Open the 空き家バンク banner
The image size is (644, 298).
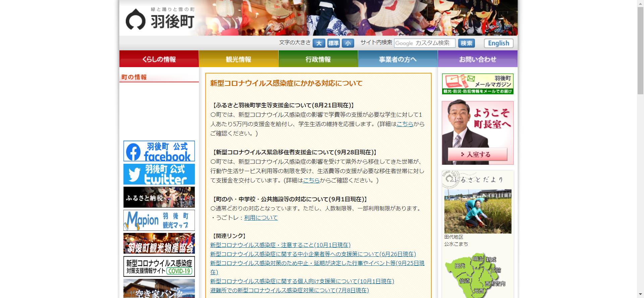click(x=159, y=289)
